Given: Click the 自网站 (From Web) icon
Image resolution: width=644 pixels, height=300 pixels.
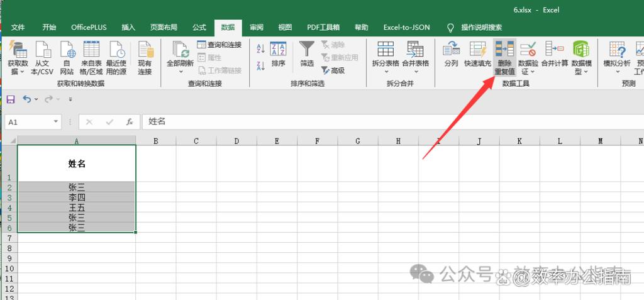Looking at the screenshot, I should pyautogui.click(x=67, y=57).
